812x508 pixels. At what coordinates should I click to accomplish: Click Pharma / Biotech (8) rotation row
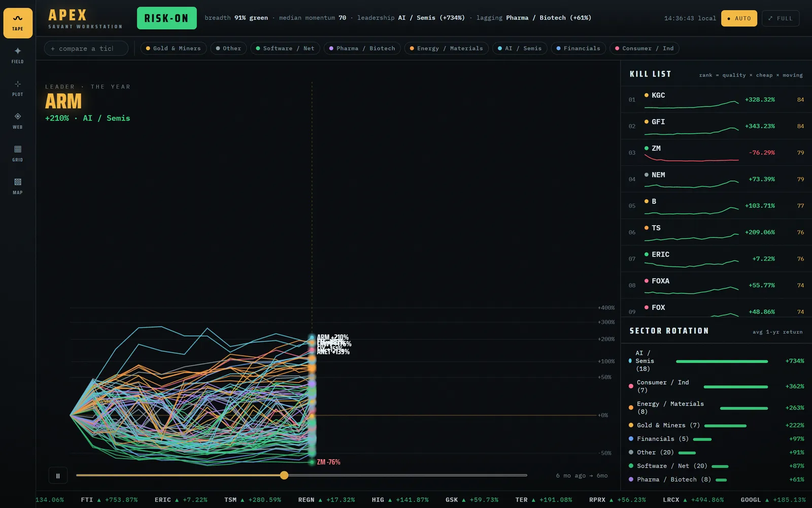pos(717,480)
